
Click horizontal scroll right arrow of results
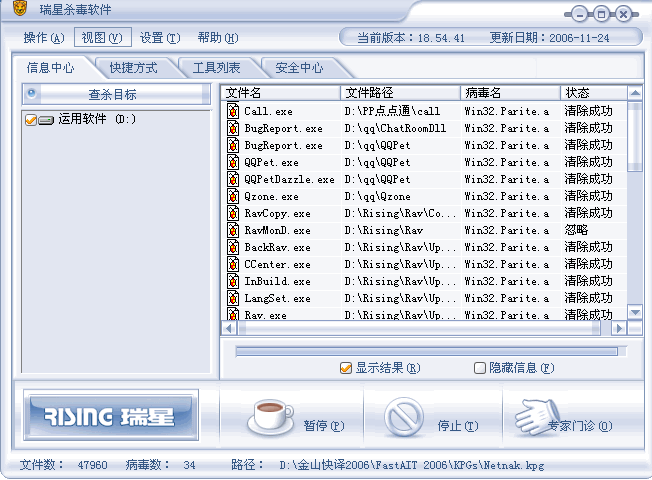tap(619, 329)
